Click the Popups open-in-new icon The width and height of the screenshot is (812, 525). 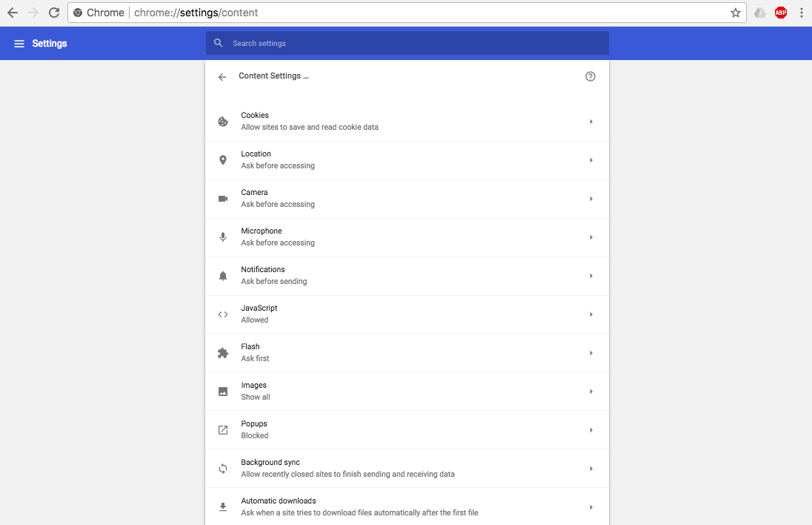223,429
